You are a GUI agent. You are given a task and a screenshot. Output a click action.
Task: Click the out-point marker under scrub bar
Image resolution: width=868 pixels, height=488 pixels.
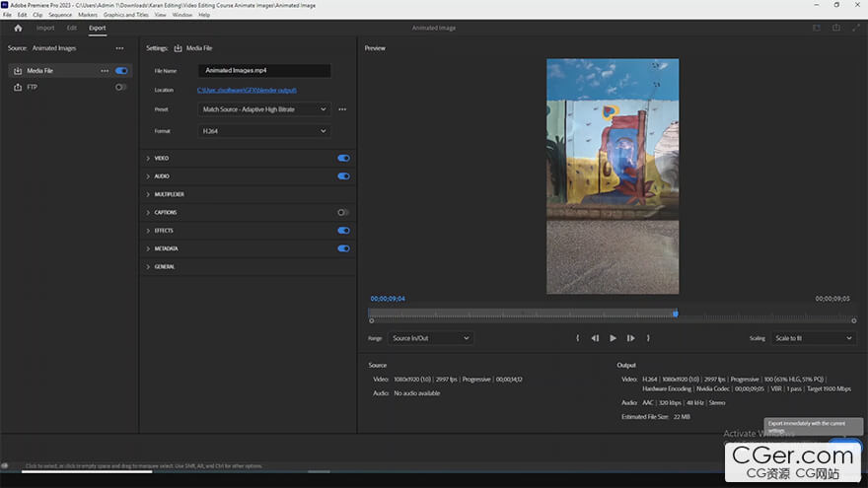tap(853, 321)
